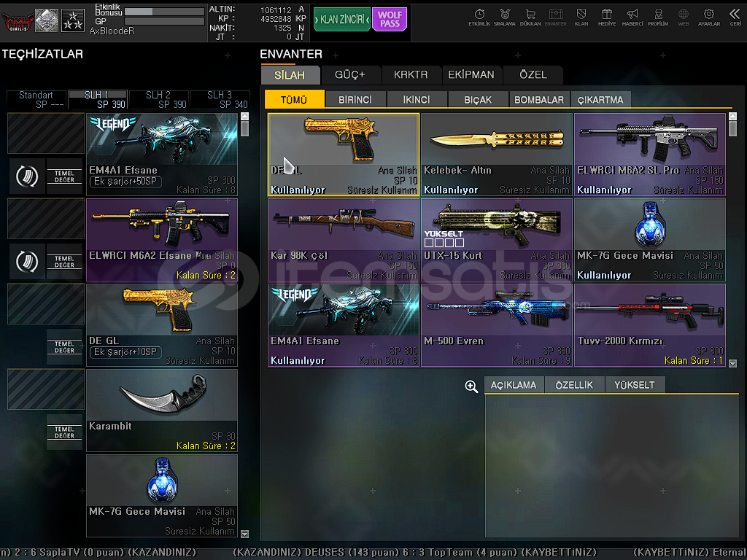Select Kar 98K çöl rifle in inventory

[344, 240]
